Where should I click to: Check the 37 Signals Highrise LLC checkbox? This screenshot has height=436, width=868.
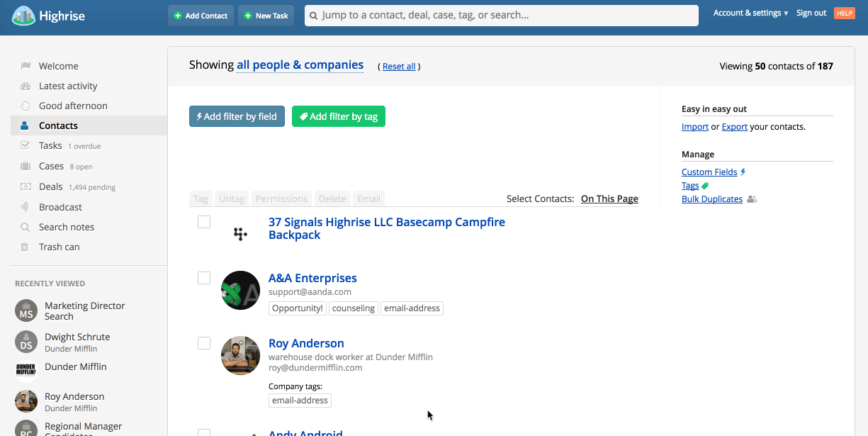click(204, 223)
